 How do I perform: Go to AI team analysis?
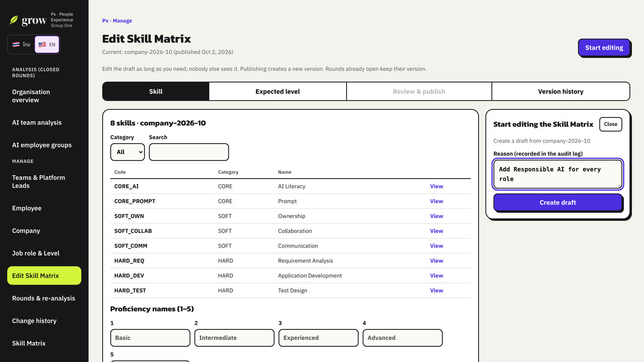pyautogui.click(x=44, y=122)
